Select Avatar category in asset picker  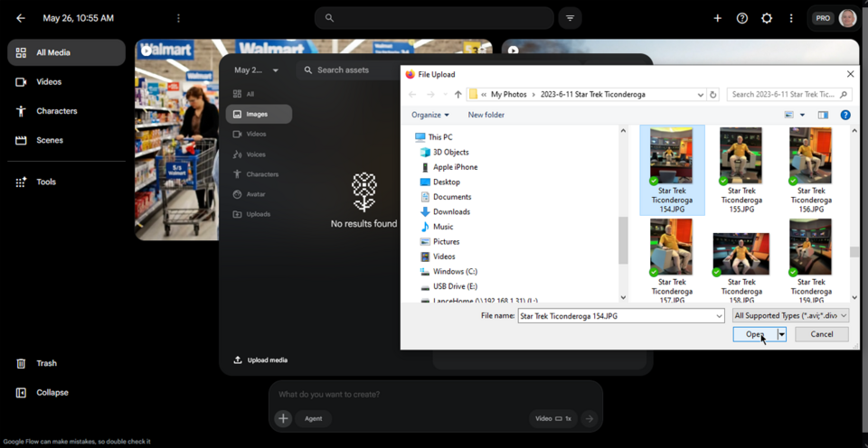[x=259, y=194]
